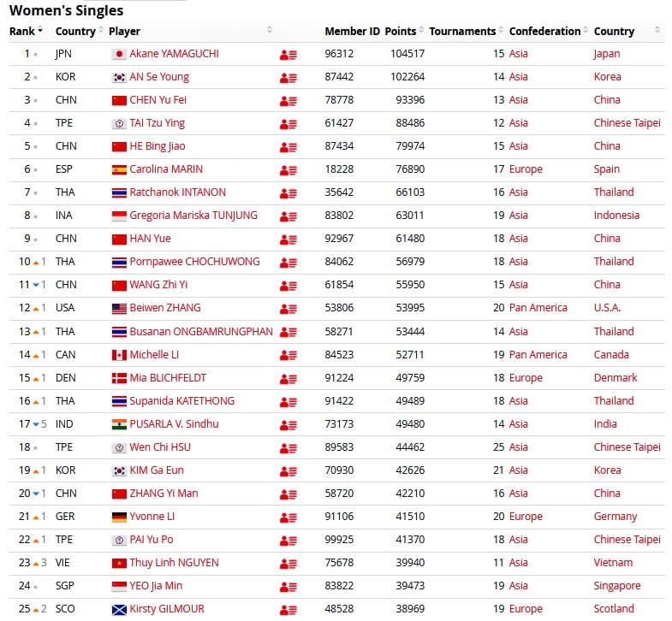672x621 pixels.
Task: Open player link AN Se Young
Action: tap(159, 77)
